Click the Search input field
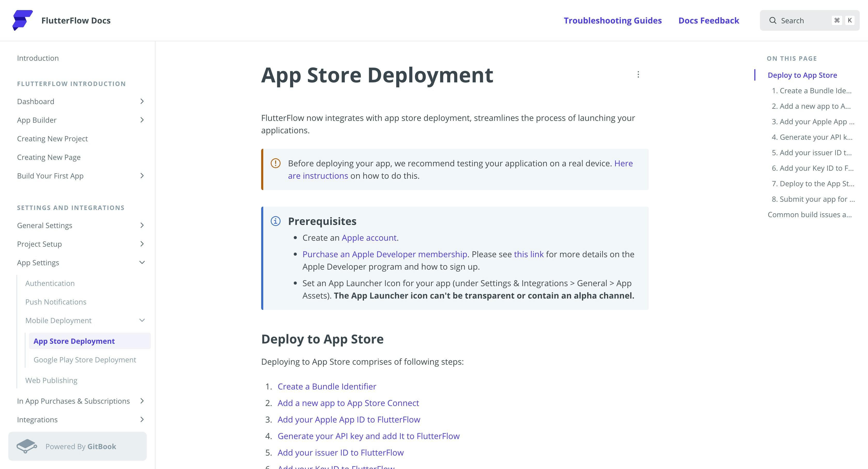868x469 pixels. (x=809, y=21)
